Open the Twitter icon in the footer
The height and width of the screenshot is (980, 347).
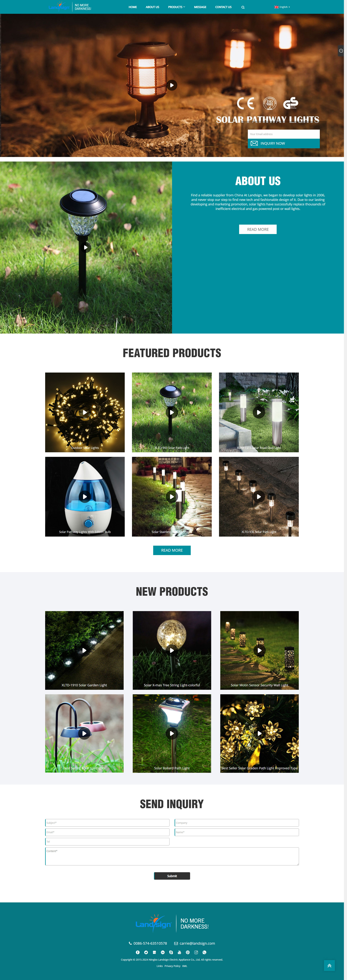tap(146, 952)
